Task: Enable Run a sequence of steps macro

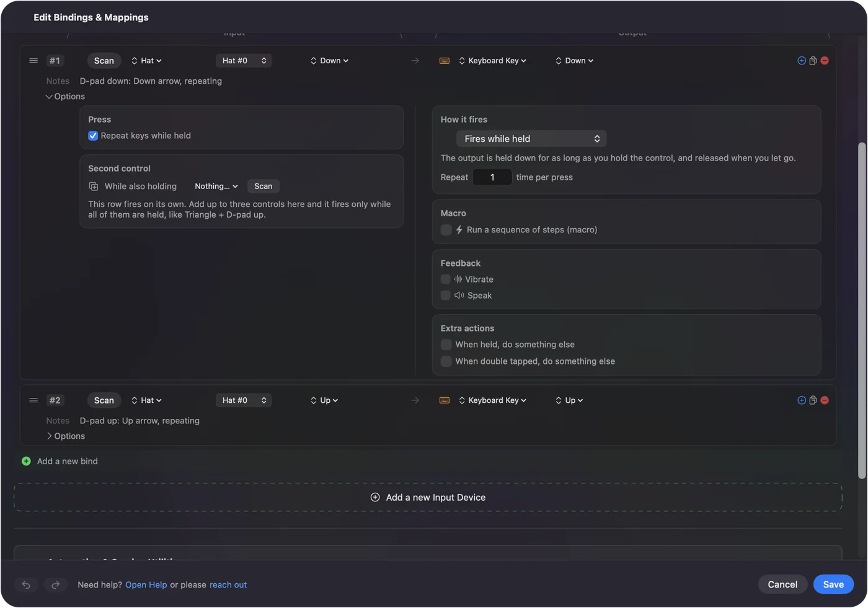Action: tap(446, 230)
